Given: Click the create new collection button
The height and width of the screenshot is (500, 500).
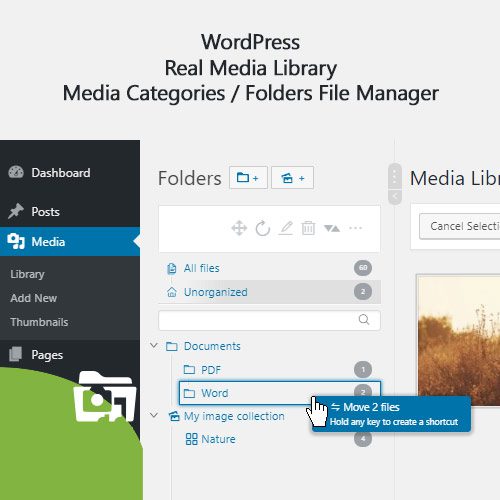Looking at the screenshot, I should [292, 178].
